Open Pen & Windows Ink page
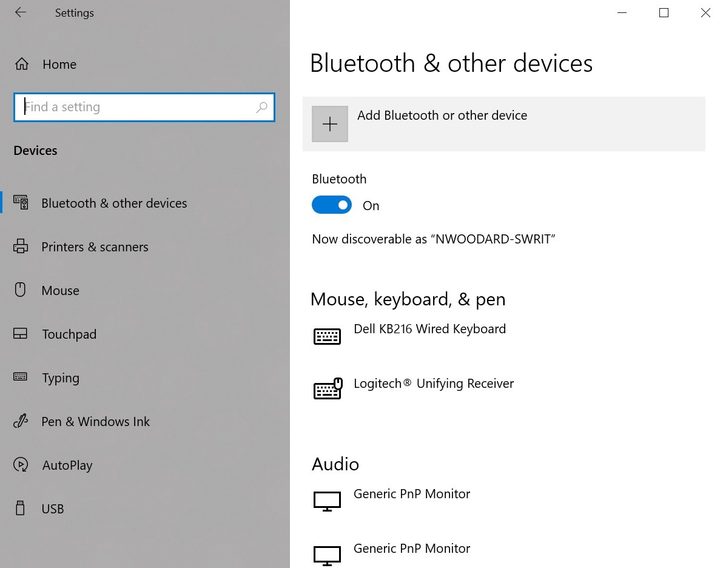This screenshot has width=720, height=568. click(96, 422)
